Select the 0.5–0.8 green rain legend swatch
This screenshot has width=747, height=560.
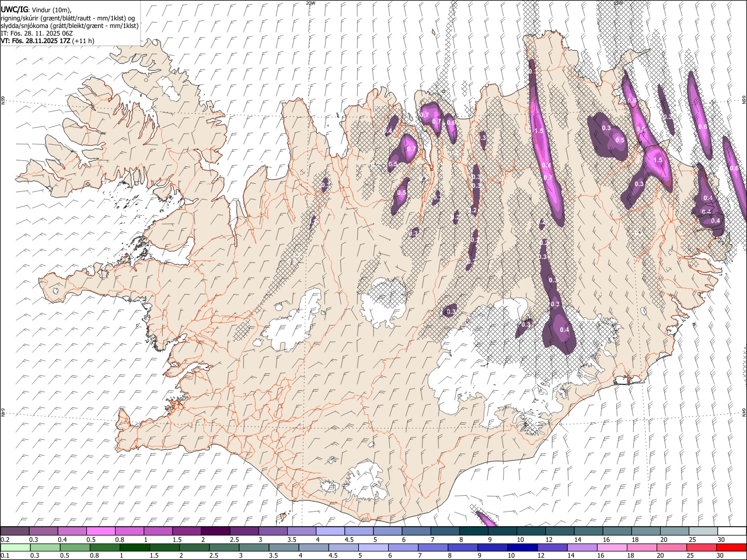(x=75, y=548)
